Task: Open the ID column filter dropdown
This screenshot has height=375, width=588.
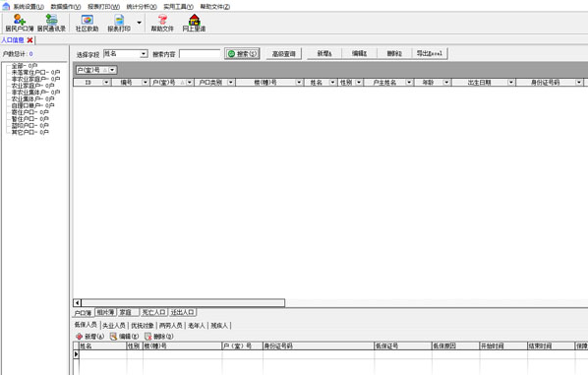Action: 106,83
